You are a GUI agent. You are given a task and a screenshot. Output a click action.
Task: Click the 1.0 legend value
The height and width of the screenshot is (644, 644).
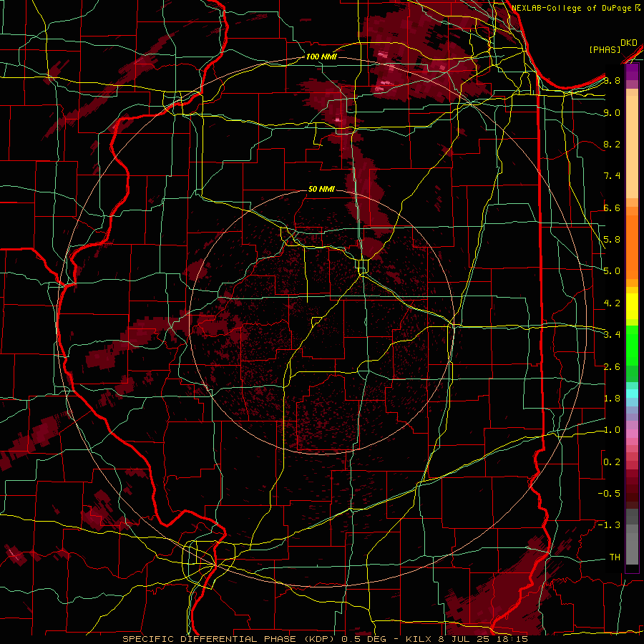[x=612, y=430]
